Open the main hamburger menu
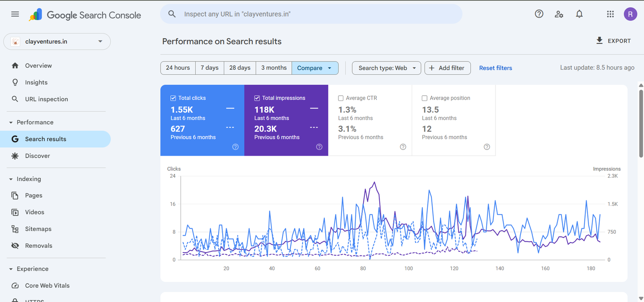 (x=15, y=14)
